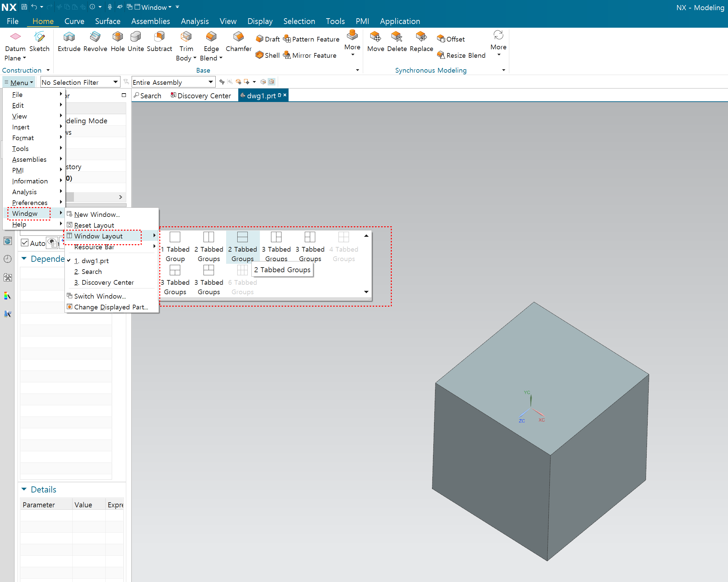The height and width of the screenshot is (582, 728).
Task: Save the part with the save icon
Action: [24, 7]
